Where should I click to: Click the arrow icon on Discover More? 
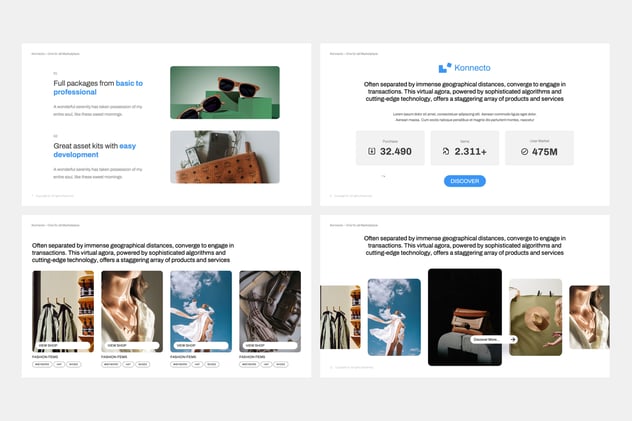click(x=512, y=339)
